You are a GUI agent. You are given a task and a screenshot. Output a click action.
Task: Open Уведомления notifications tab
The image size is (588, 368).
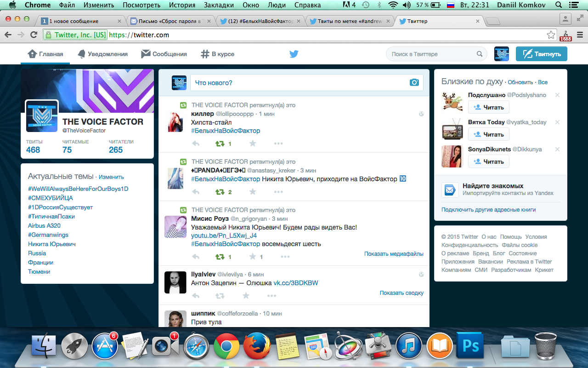(102, 54)
